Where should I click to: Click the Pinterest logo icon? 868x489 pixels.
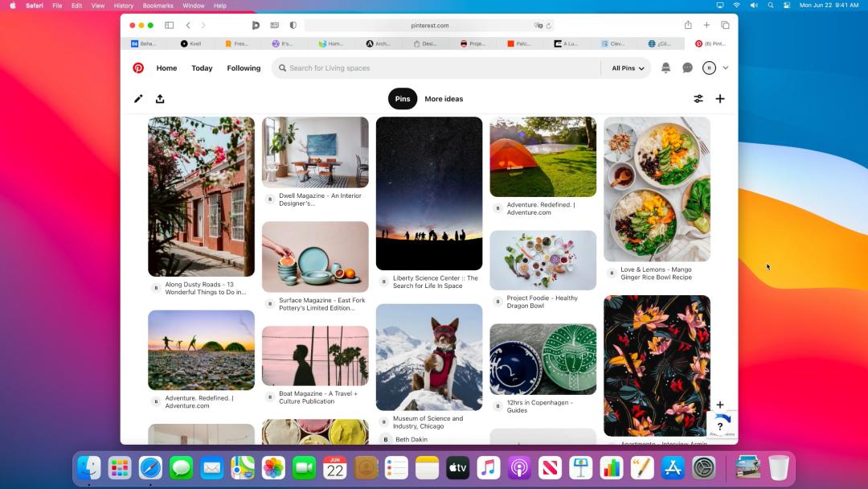coord(138,68)
